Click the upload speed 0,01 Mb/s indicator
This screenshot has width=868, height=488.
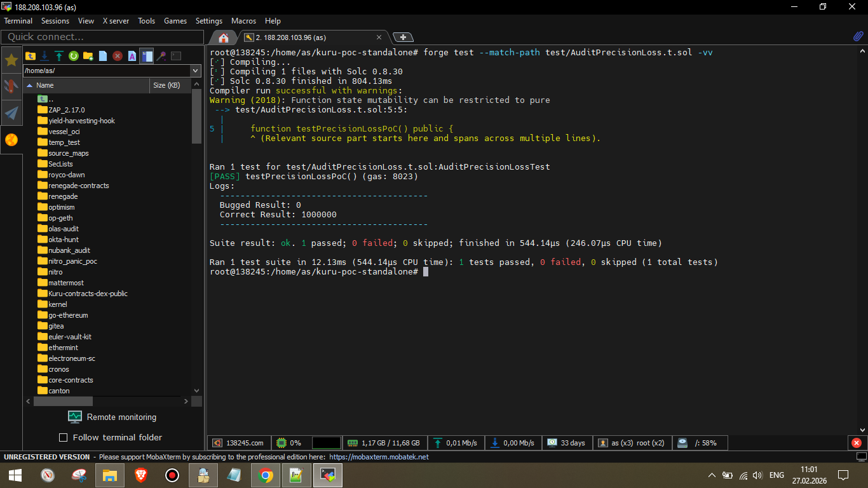tap(454, 443)
